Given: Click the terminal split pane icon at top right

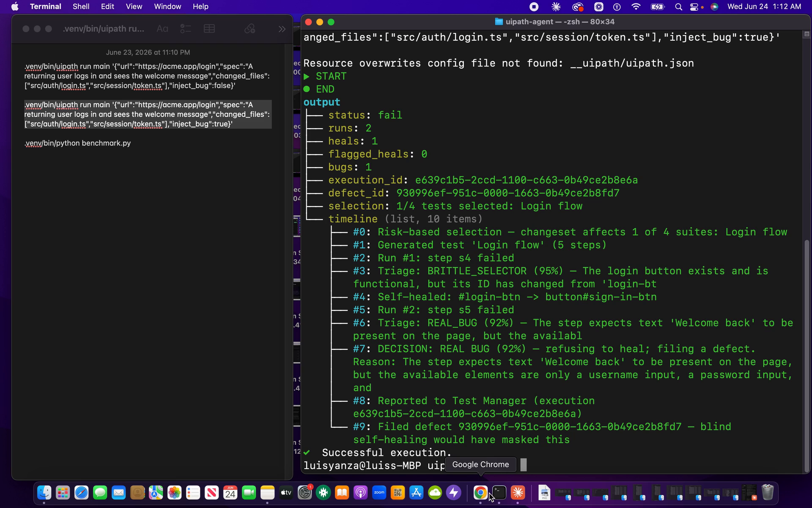Looking at the screenshot, I should [x=807, y=34].
